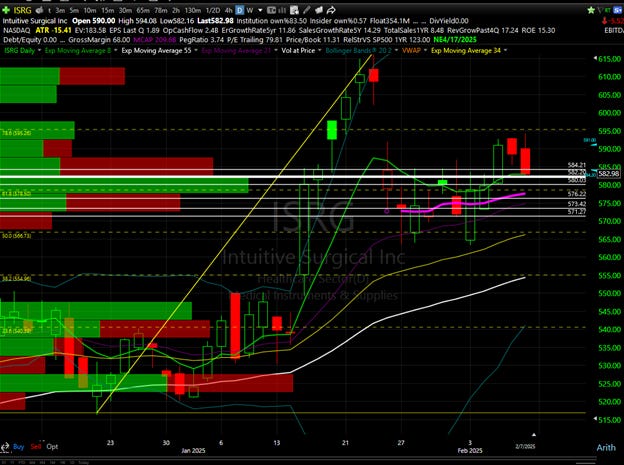Click the 615.00 price axis label
The height and width of the screenshot is (465, 624).
point(609,59)
